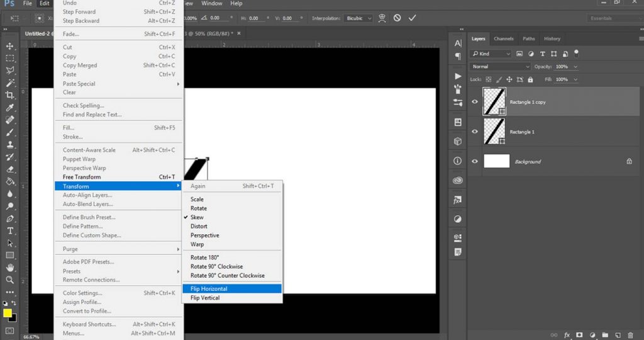
Task: Select the Zoom magnifier tool
Action: pos(10,280)
